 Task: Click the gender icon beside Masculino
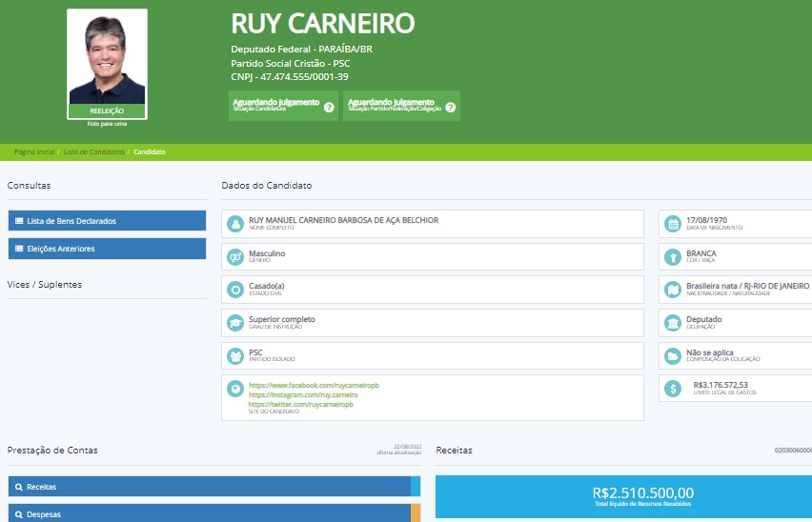tap(234, 257)
